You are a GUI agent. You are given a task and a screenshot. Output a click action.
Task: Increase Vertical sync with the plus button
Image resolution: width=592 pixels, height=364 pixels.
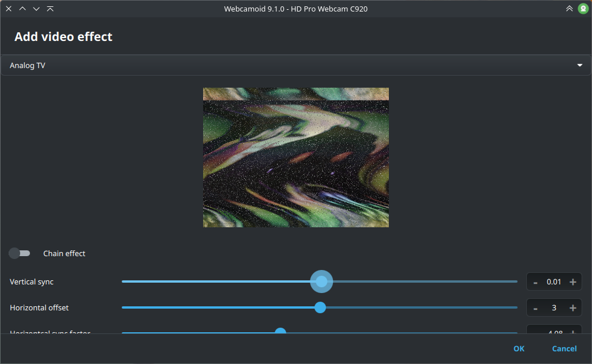[x=572, y=282]
